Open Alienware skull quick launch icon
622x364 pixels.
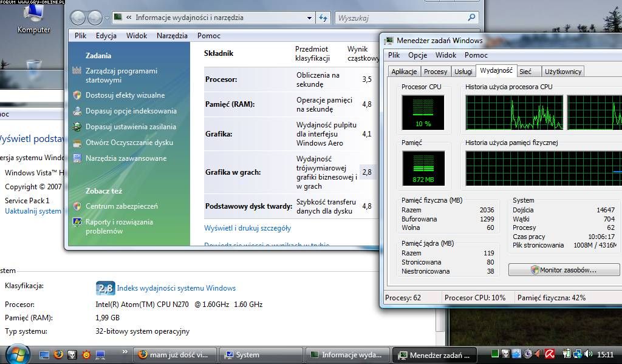72,355
